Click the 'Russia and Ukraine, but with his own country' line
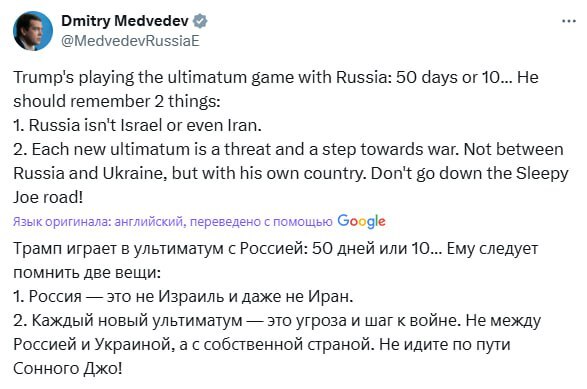This screenshot has height=389, width=587. tap(291, 173)
